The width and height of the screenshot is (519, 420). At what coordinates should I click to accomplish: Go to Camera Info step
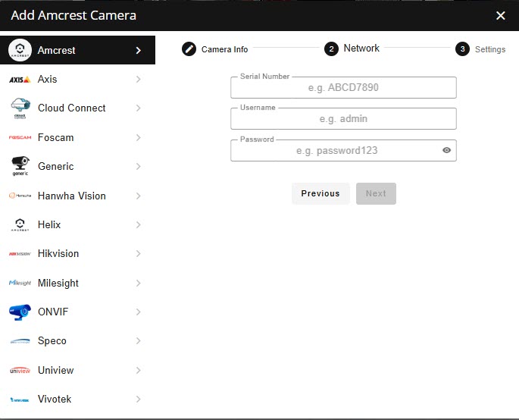[216, 49]
